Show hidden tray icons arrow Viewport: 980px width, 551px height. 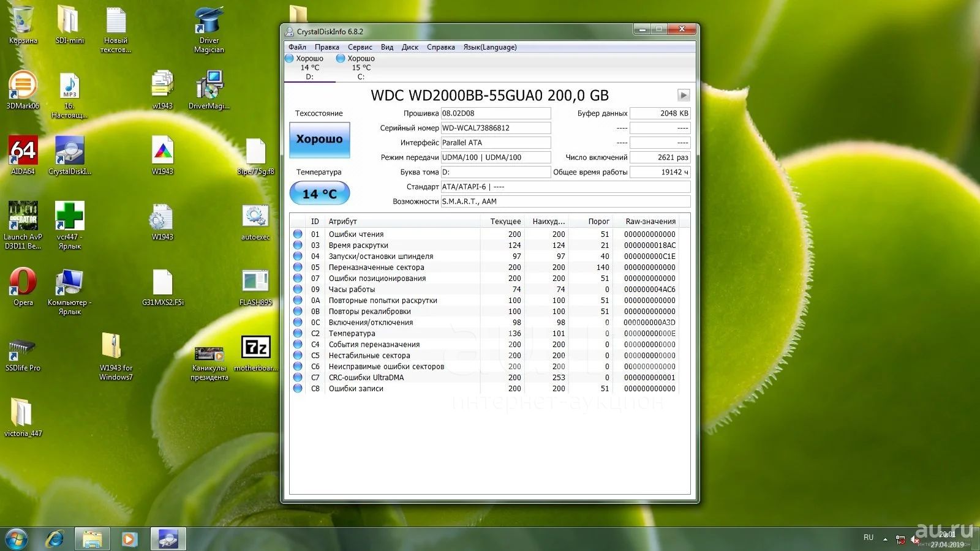coord(885,539)
